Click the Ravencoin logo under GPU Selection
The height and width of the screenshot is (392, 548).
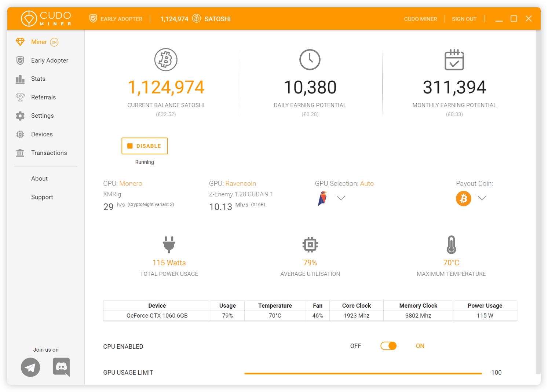[322, 198]
